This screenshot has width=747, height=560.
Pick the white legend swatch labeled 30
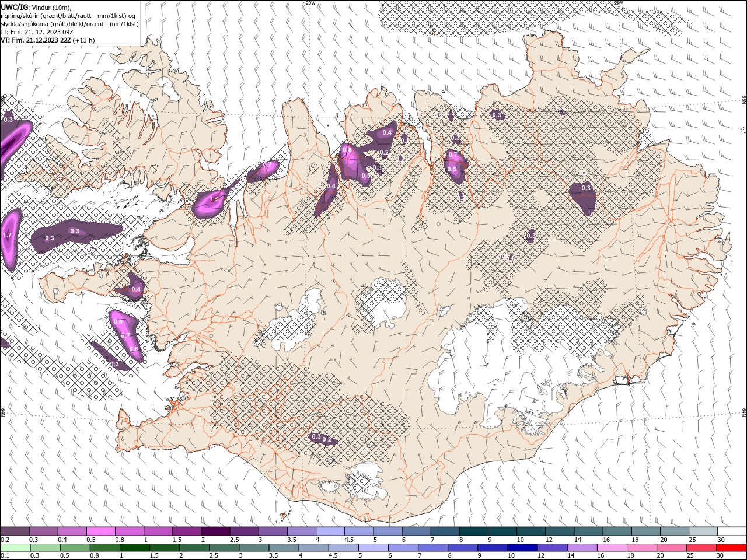731,531
